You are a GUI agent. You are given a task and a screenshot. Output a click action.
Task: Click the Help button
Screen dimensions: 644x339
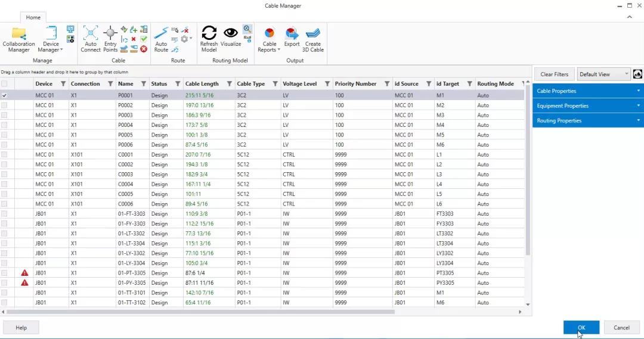pyautogui.click(x=21, y=328)
